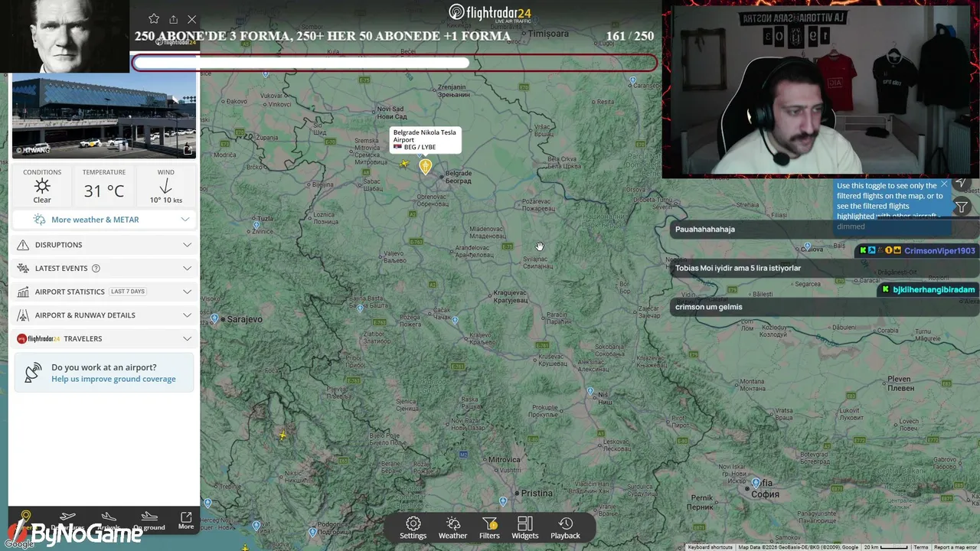This screenshot has width=980, height=551.
Task: Open the Filters button
Action: (489, 528)
